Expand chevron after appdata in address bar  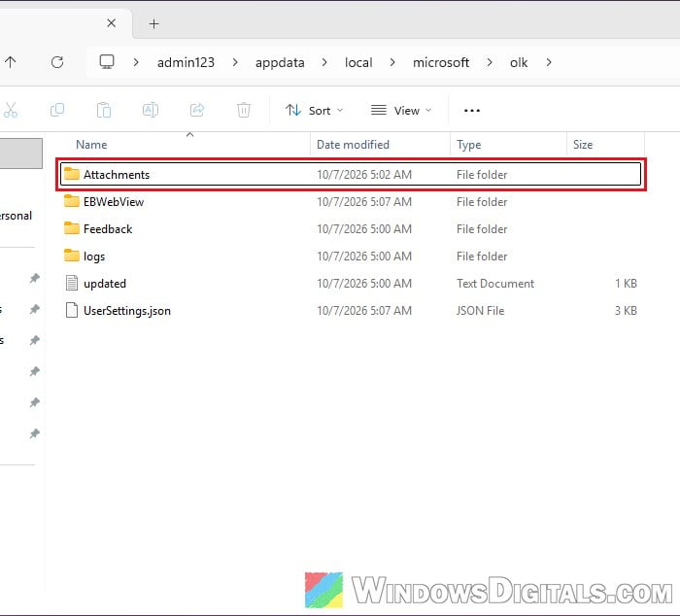point(324,62)
